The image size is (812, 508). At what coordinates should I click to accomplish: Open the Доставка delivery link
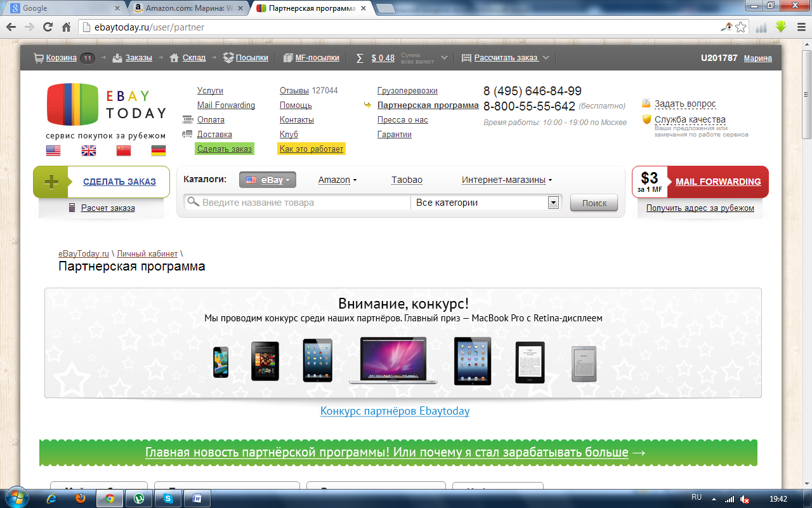[214, 135]
